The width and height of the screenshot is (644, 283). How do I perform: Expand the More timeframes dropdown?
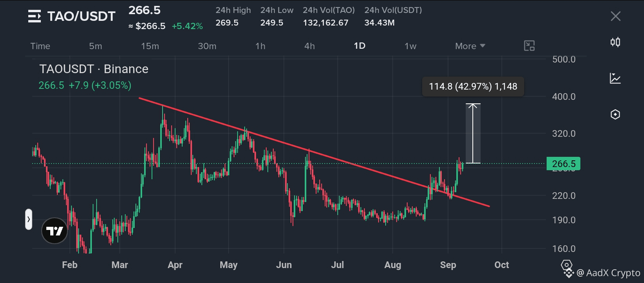(x=470, y=46)
